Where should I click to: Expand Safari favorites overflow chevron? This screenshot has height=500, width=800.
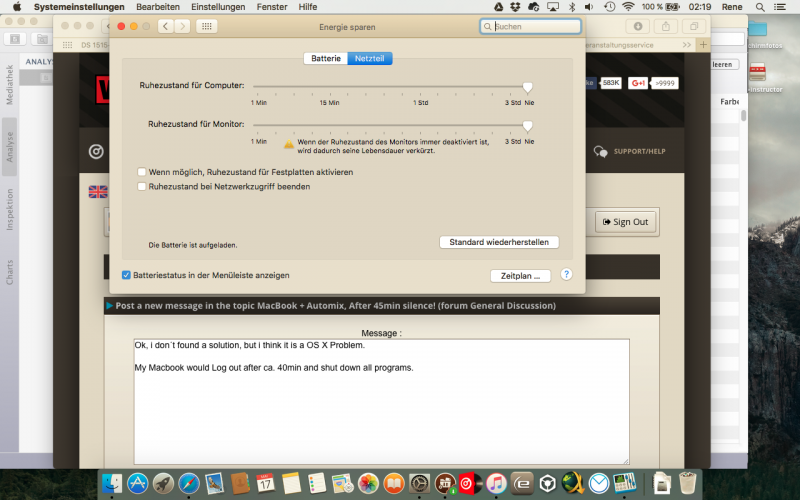(687, 45)
